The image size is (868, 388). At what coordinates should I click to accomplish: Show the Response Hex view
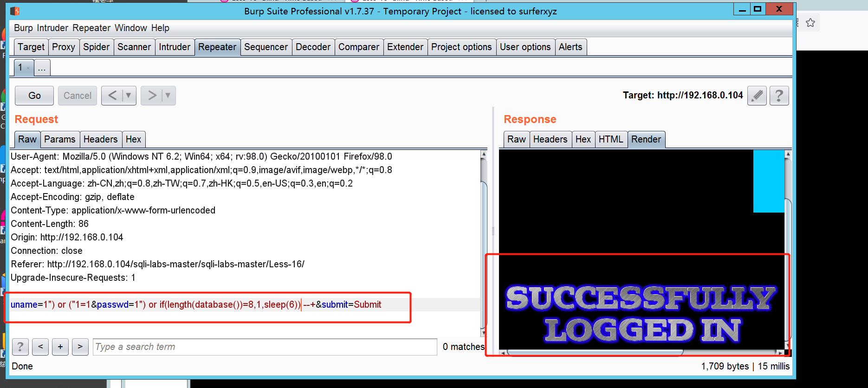point(583,139)
